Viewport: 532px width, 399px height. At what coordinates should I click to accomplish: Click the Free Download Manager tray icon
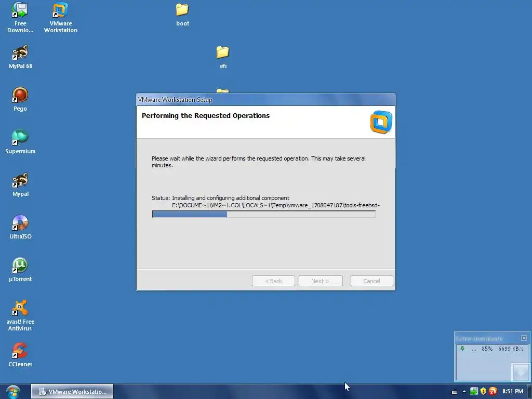pos(474,391)
